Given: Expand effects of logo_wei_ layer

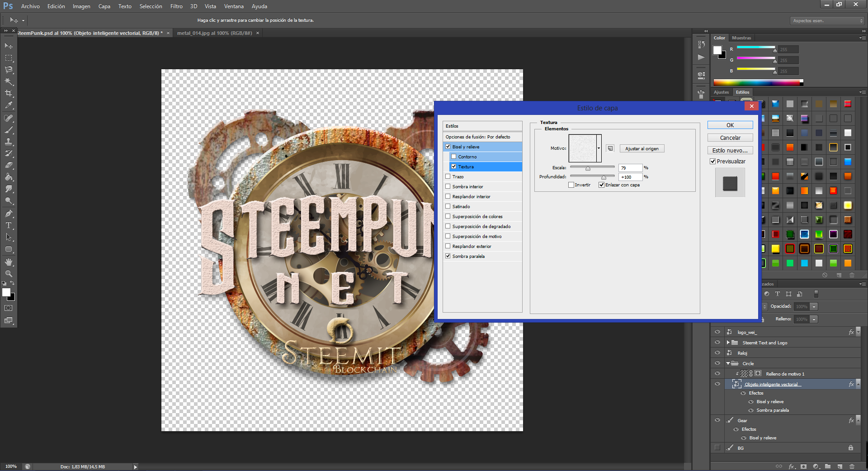Looking at the screenshot, I should (859, 332).
